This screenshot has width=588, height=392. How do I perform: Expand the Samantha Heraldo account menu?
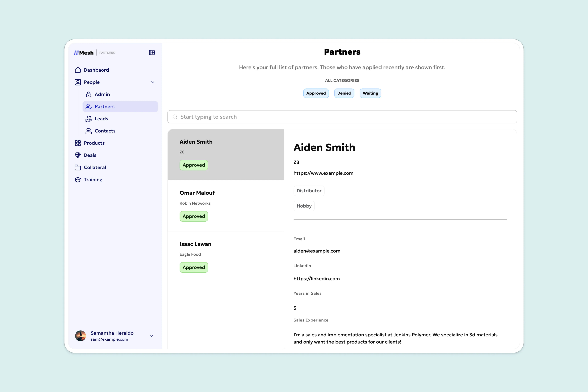(x=151, y=336)
